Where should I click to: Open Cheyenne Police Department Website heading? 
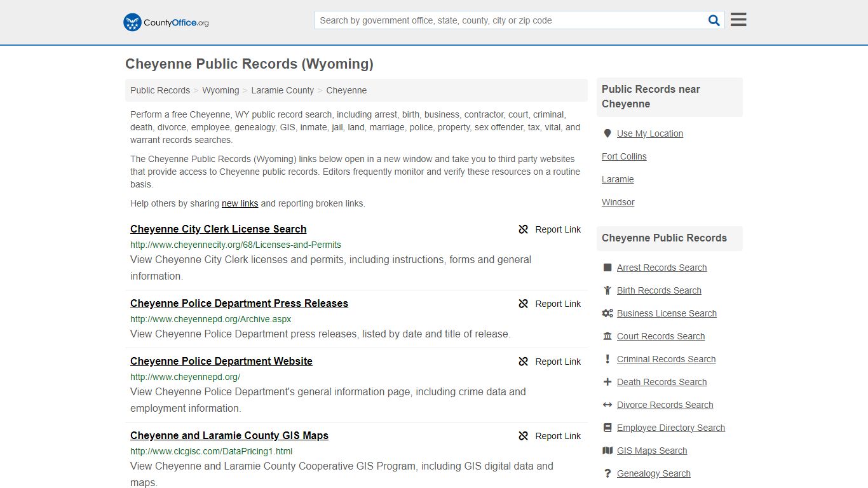click(x=221, y=361)
